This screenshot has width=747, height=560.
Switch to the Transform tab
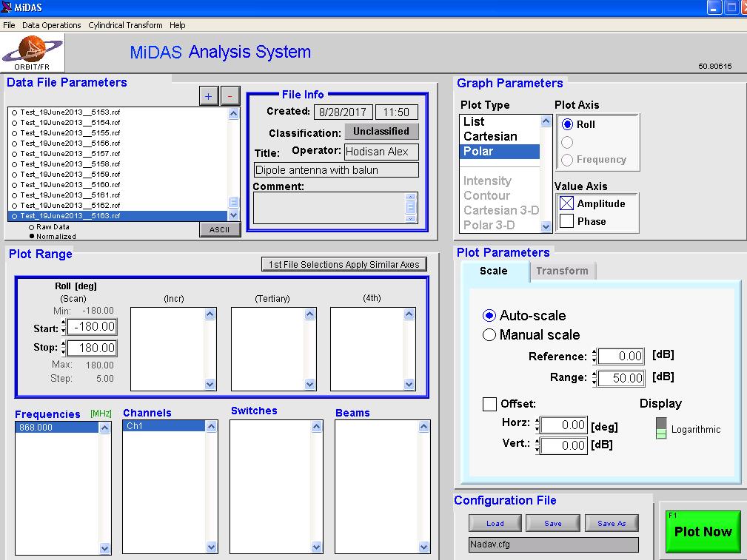tap(562, 271)
